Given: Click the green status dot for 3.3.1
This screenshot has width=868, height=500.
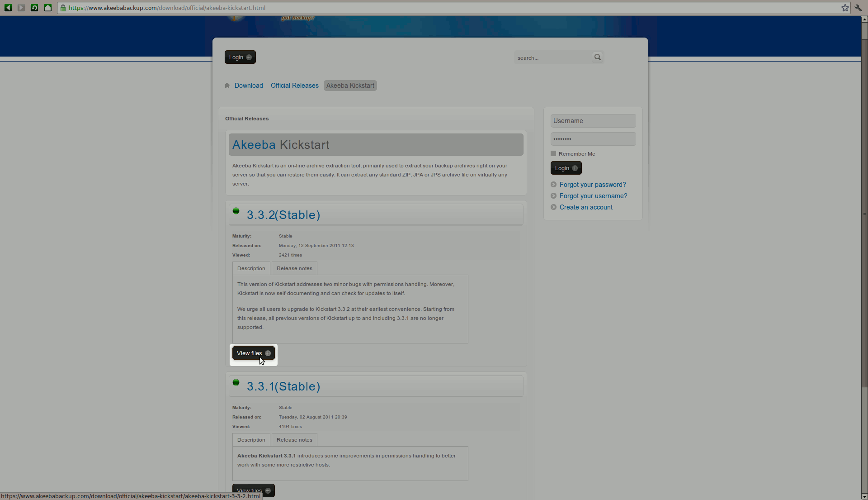Looking at the screenshot, I should tap(236, 382).
